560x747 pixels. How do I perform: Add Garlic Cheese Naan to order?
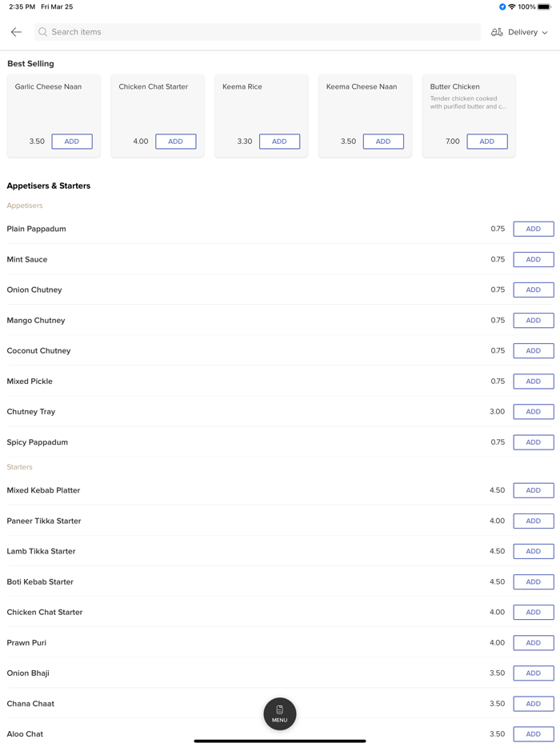pos(72,142)
